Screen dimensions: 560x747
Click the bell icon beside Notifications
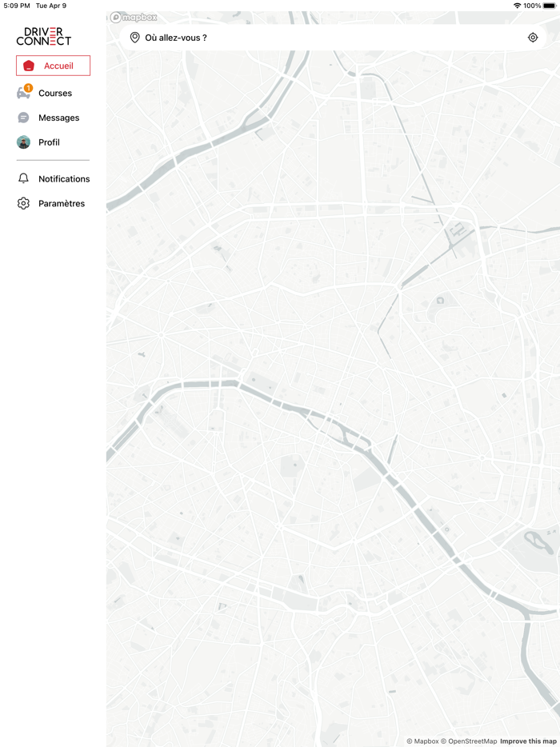pos(23,178)
